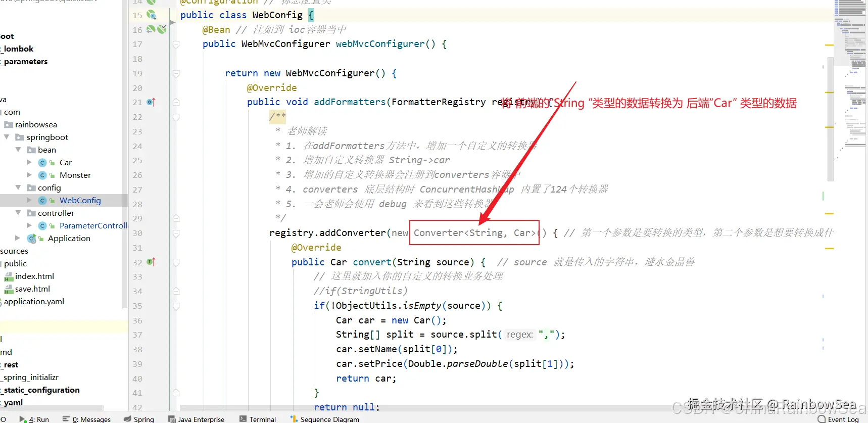Screen dimensions: 868x423
Task: Fold the webMvcConfigurer method at line 17
Action: click(176, 44)
